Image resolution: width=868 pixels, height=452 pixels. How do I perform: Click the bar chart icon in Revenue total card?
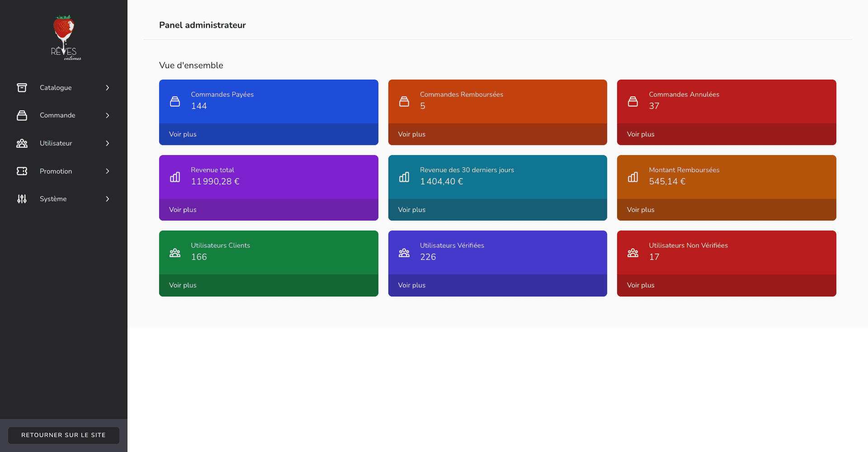(x=175, y=177)
